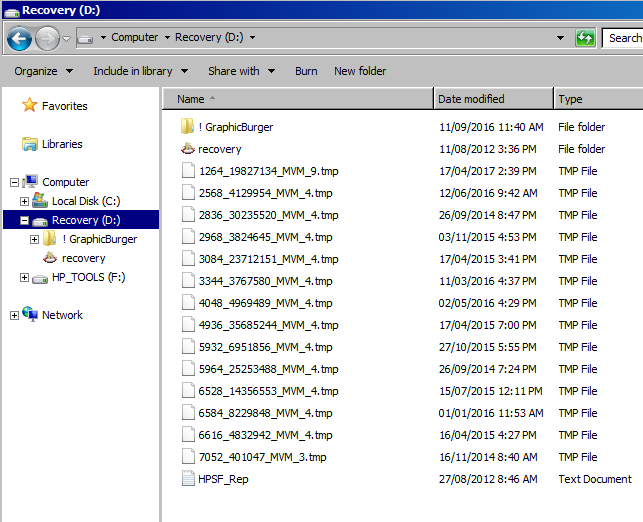
Task: Select ! GraphicBurger folder icon in tree
Action: [50, 238]
